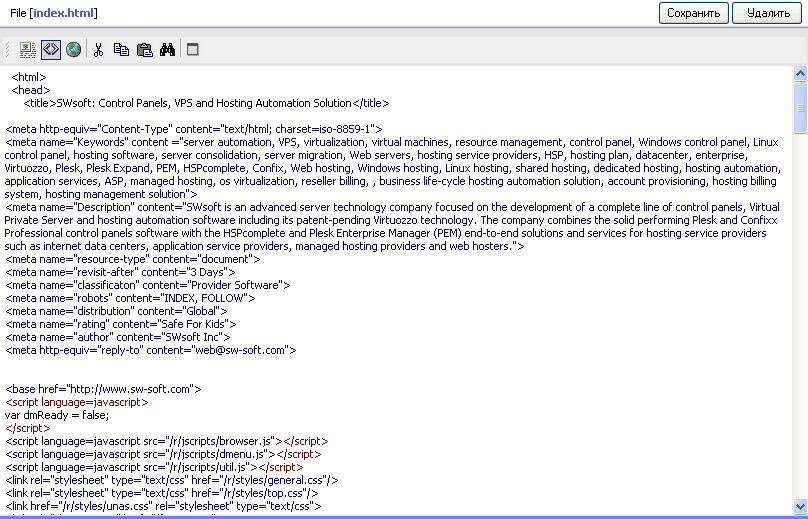808x519 pixels.
Task: Switch to the design (WYSIWYG) view
Action: (x=28, y=49)
